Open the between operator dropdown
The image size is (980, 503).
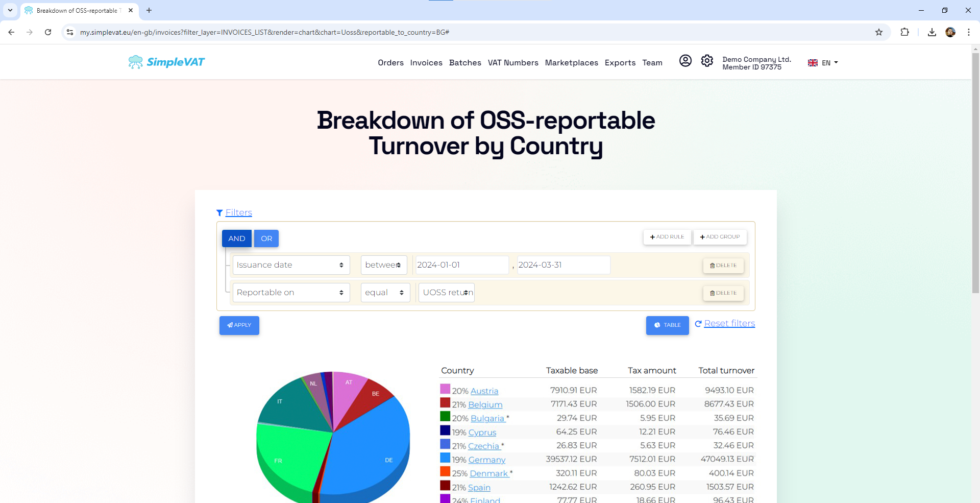tap(384, 265)
